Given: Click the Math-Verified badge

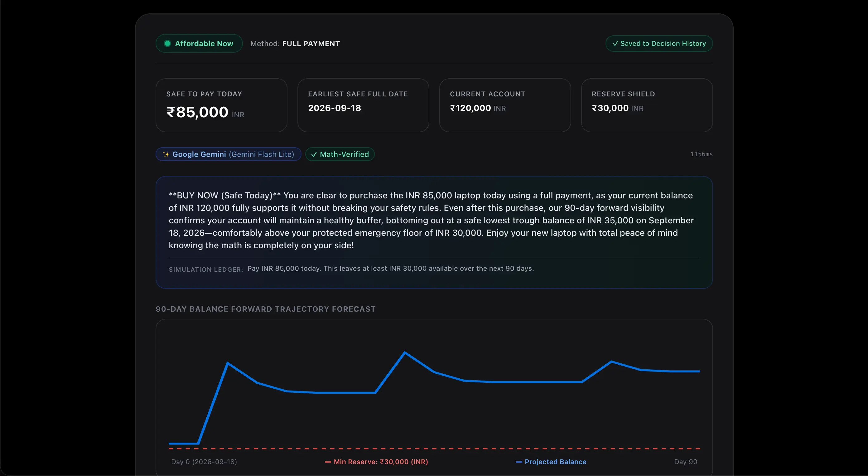Looking at the screenshot, I should (340, 154).
